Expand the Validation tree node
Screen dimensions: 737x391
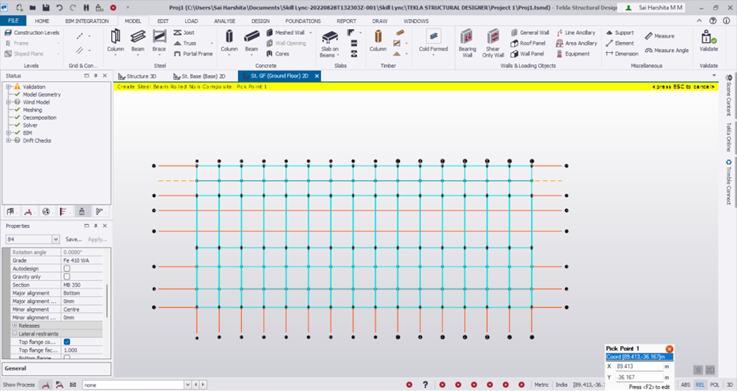[x=8, y=86]
